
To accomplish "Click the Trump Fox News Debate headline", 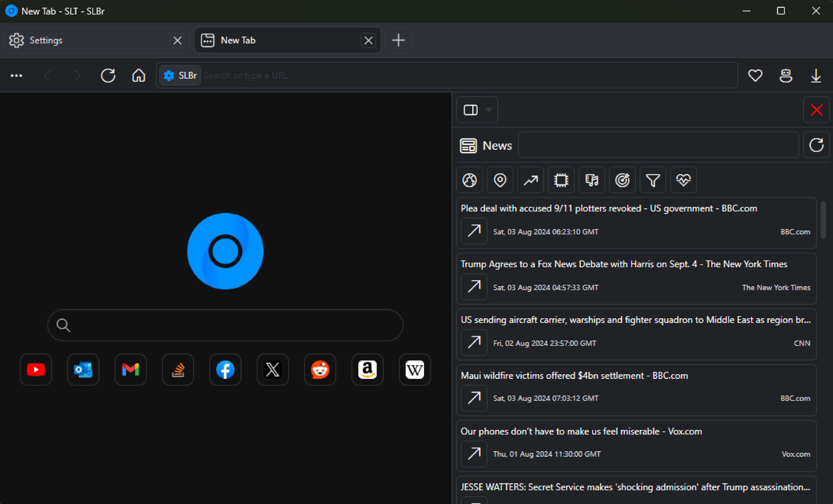I will tap(624, 264).
